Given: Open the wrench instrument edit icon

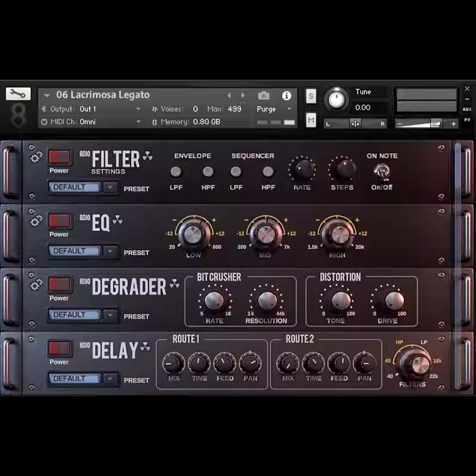Looking at the screenshot, I should [x=18, y=94].
